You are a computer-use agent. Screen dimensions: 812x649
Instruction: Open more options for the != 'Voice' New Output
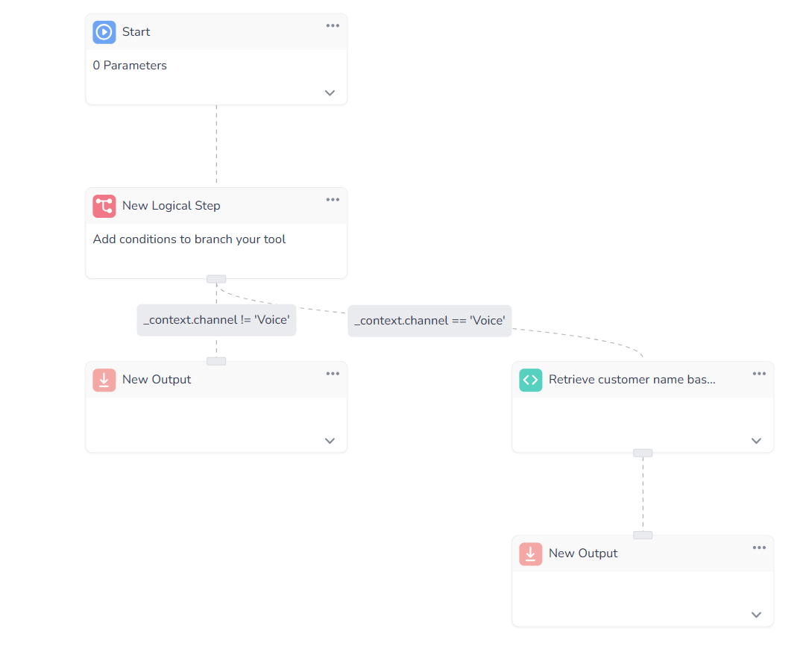[x=333, y=374]
